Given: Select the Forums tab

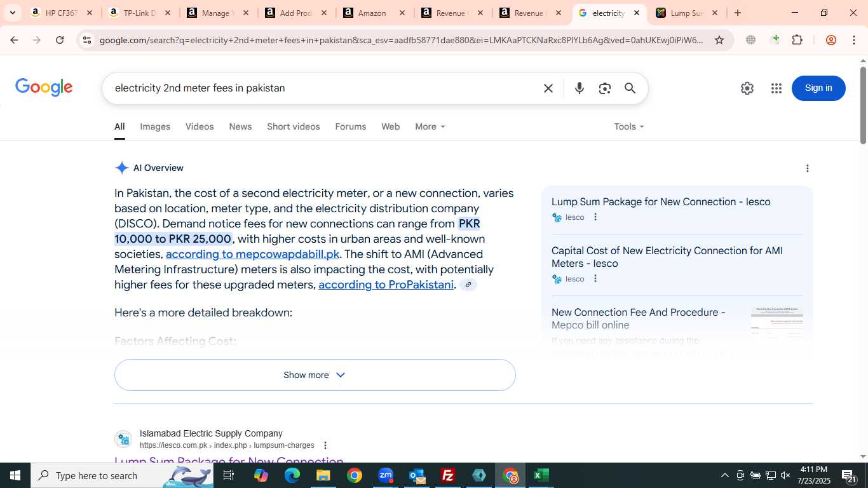Looking at the screenshot, I should click(x=351, y=126).
